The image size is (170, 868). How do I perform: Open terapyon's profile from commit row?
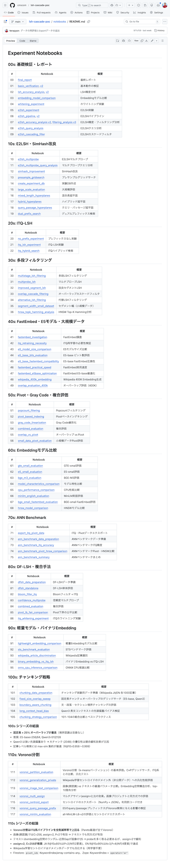pos(14,31)
